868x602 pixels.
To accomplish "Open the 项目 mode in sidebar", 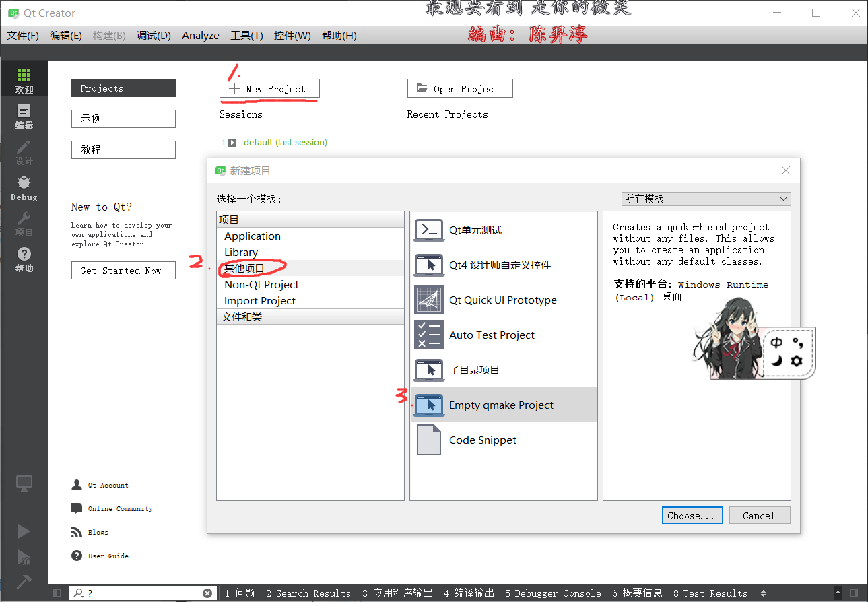I will (24, 224).
